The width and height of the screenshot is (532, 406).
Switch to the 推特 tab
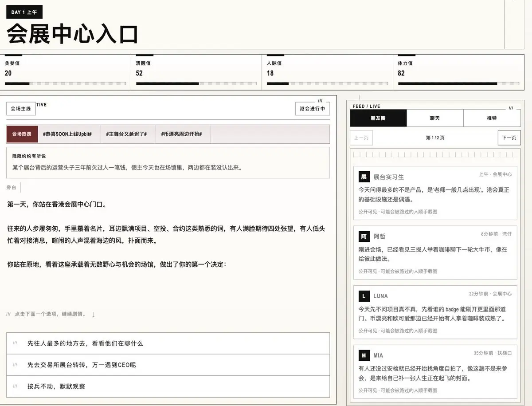tap(492, 118)
